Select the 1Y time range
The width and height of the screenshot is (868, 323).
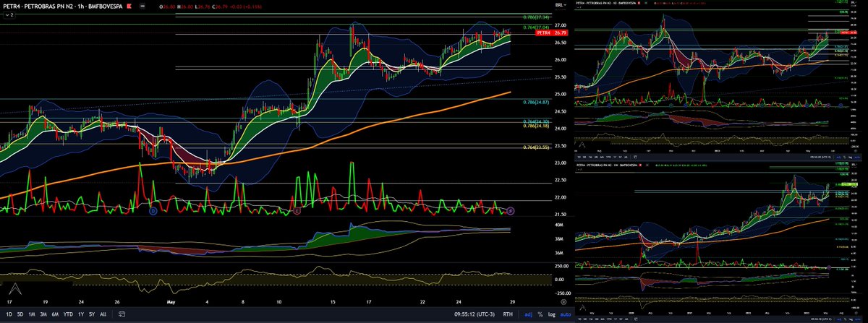coord(80,314)
